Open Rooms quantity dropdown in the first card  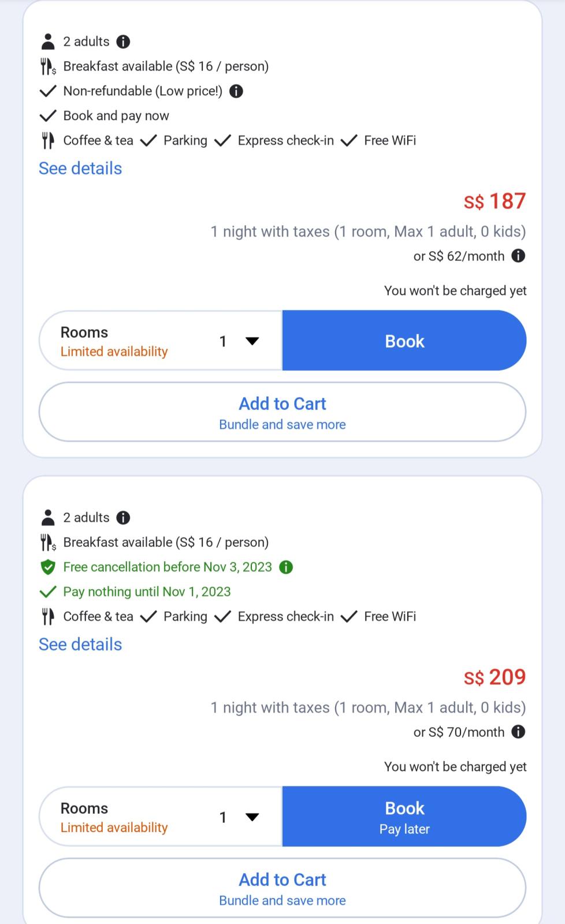click(161, 341)
